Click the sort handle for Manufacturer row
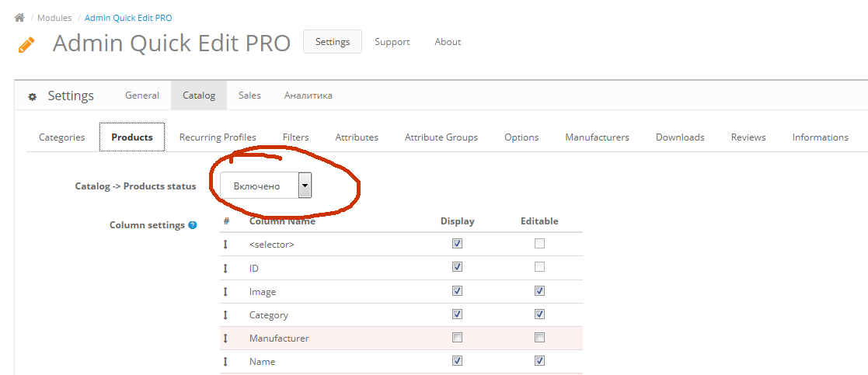 click(x=225, y=339)
